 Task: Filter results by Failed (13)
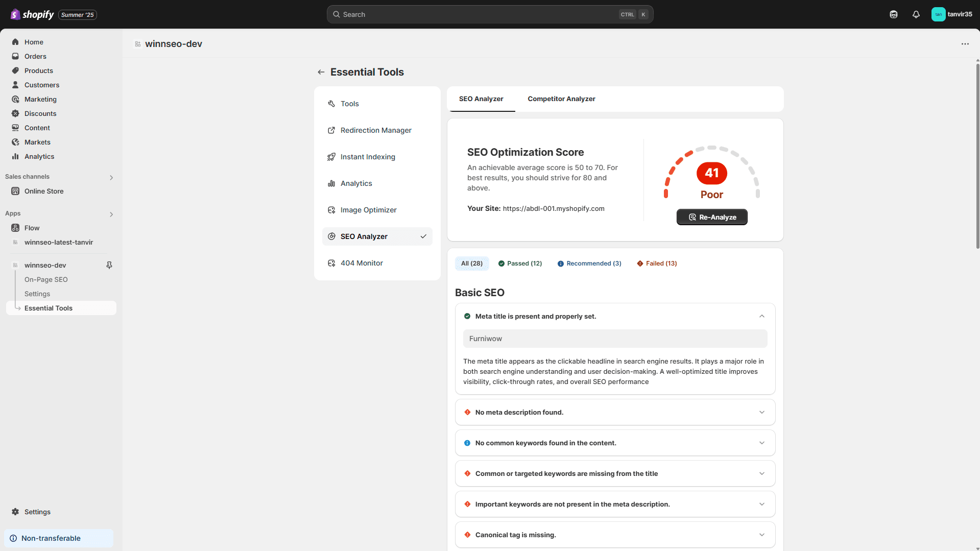point(657,263)
